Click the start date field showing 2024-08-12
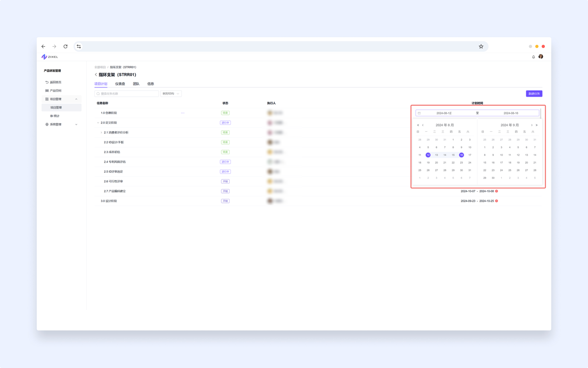The image size is (588, 368). point(444,113)
